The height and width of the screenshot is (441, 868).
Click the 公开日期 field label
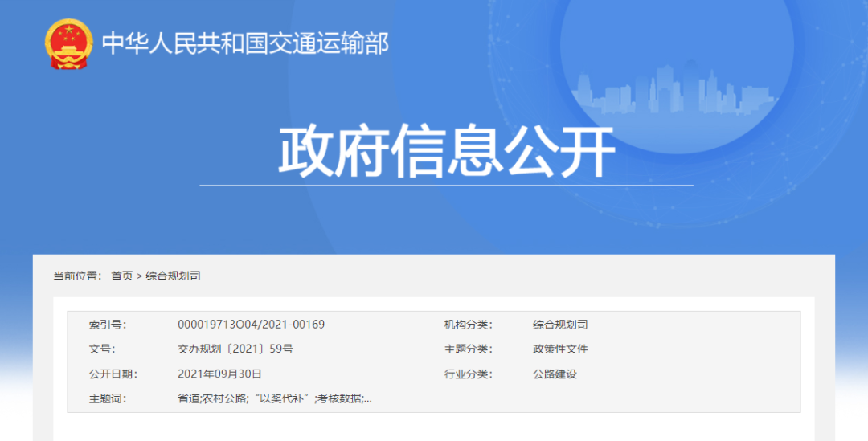coord(113,374)
